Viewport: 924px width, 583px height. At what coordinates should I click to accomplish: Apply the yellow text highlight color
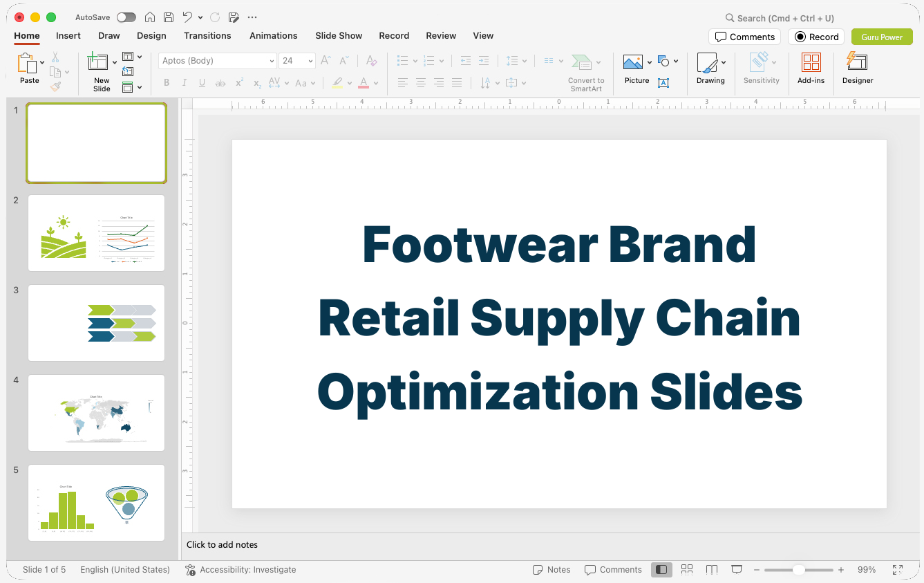(x=337, y=83)
